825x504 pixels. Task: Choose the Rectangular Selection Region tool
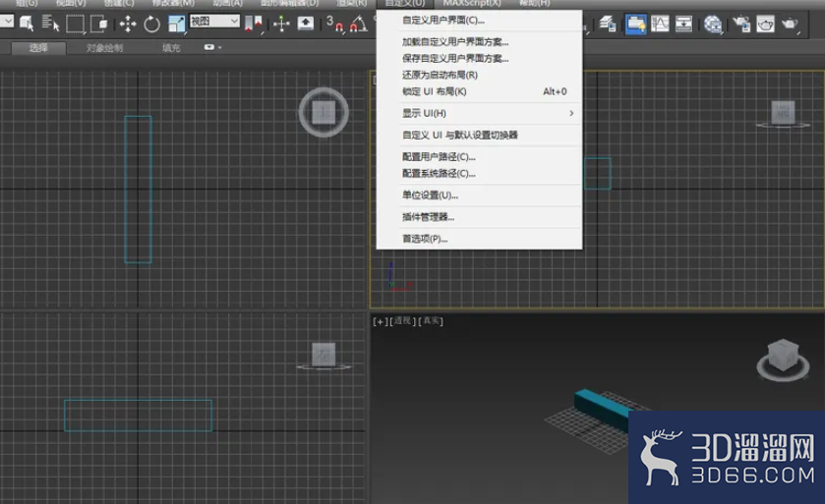[x=75, y=24]
